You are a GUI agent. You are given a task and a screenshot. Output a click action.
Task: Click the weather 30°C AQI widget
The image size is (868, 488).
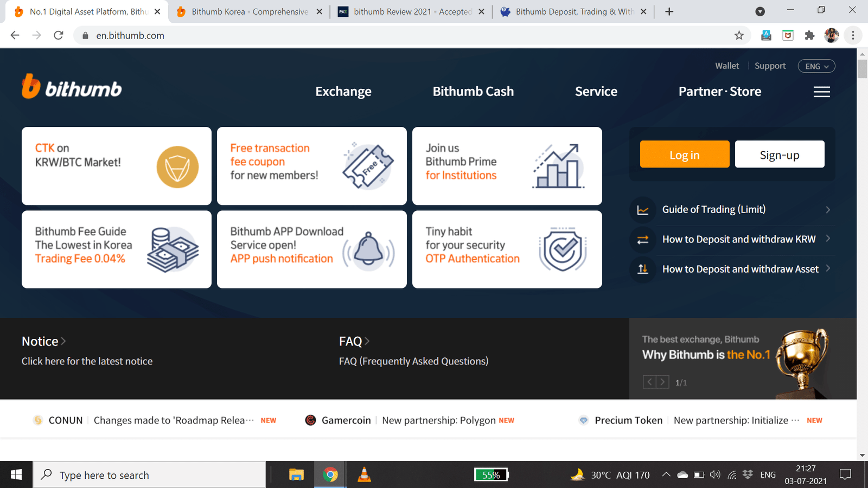pyautogui.click(x=610, y=475)
